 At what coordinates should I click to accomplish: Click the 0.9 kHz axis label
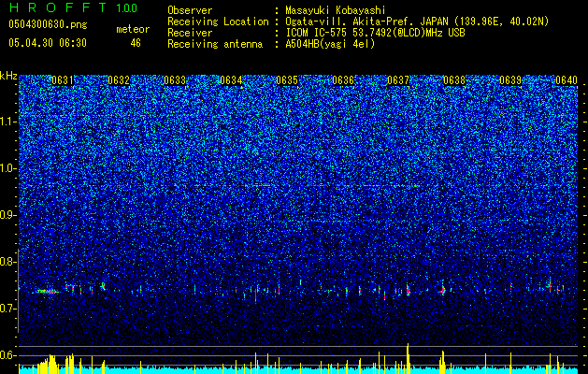[x=8, y=215]
